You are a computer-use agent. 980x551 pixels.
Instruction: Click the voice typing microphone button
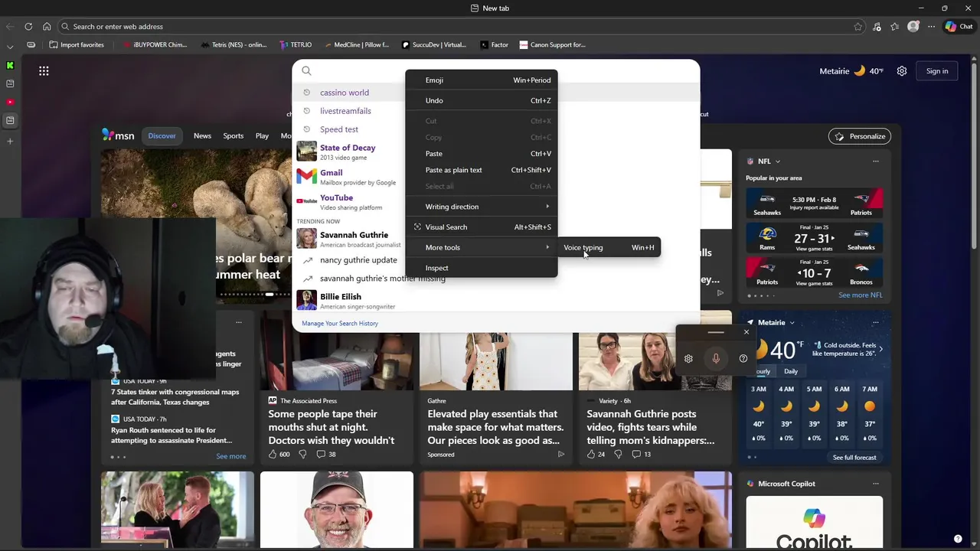(x=716, y=358)
